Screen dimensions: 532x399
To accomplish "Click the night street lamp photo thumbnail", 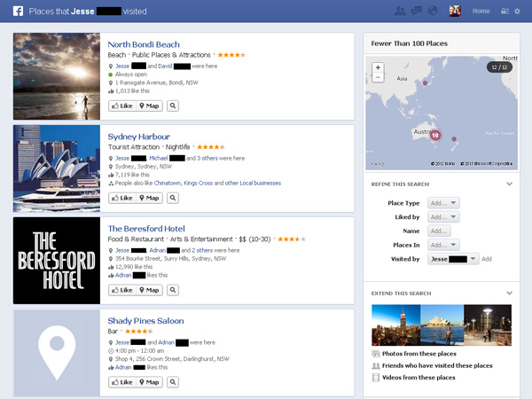I will (488, 325).
